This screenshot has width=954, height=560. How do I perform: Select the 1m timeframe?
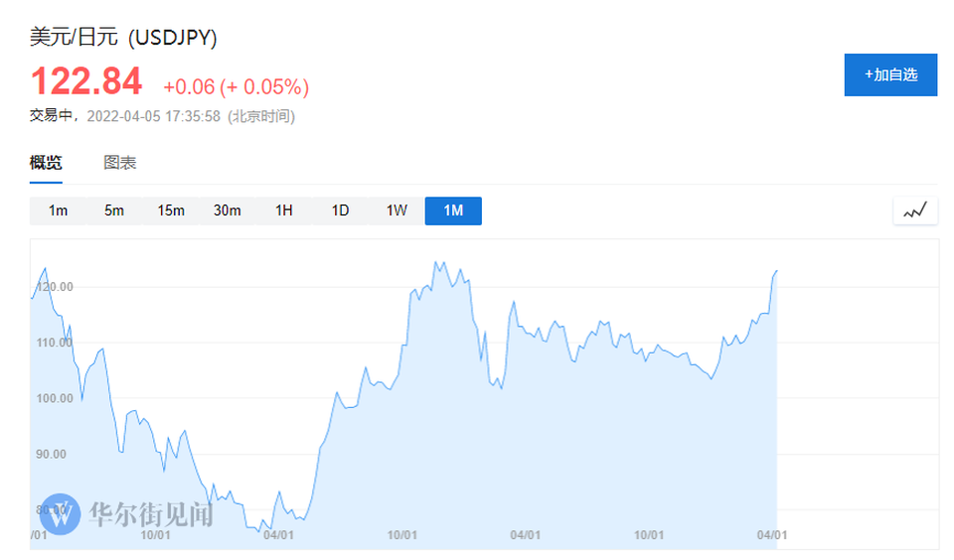59,210
